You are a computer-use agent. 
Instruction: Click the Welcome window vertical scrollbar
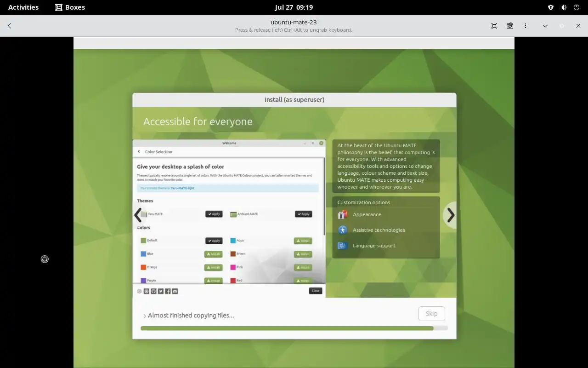[x=324, y=197]
